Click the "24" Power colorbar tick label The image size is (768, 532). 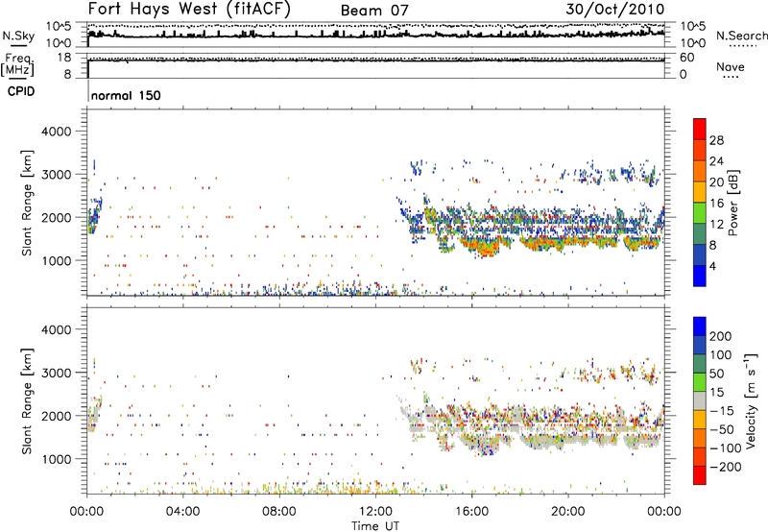tap(716, 161)
